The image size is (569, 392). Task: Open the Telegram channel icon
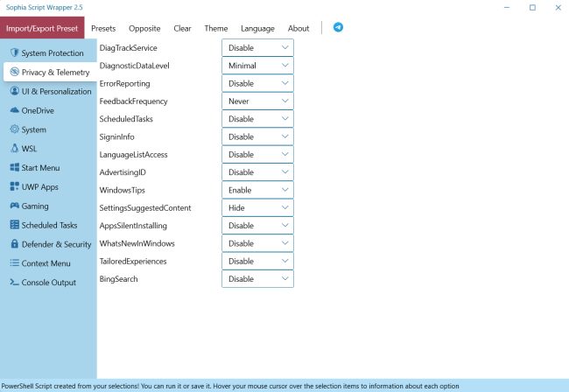338,27
